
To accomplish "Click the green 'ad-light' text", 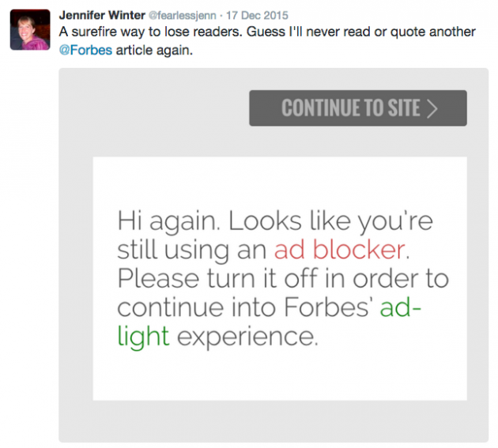I will 270,322.
